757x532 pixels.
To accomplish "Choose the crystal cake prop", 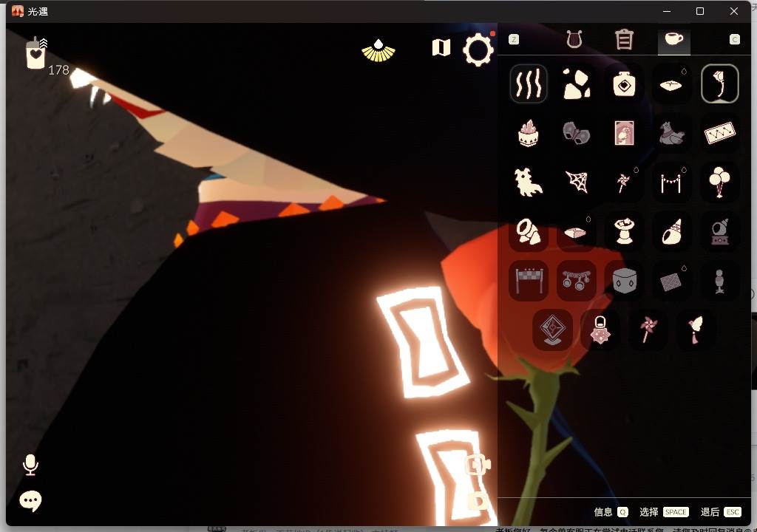I will click(x=528, y=133).
